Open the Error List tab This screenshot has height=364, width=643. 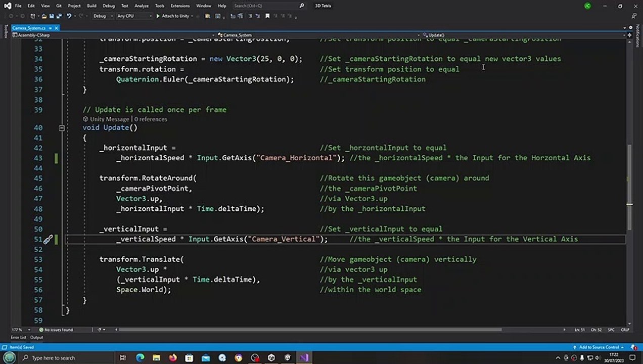pos(18,338)
